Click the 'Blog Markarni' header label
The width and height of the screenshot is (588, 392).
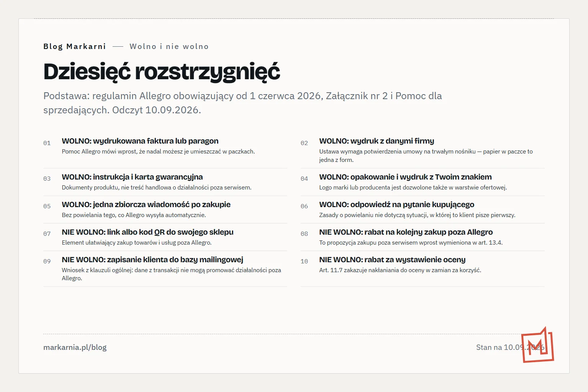click(75, 46)
